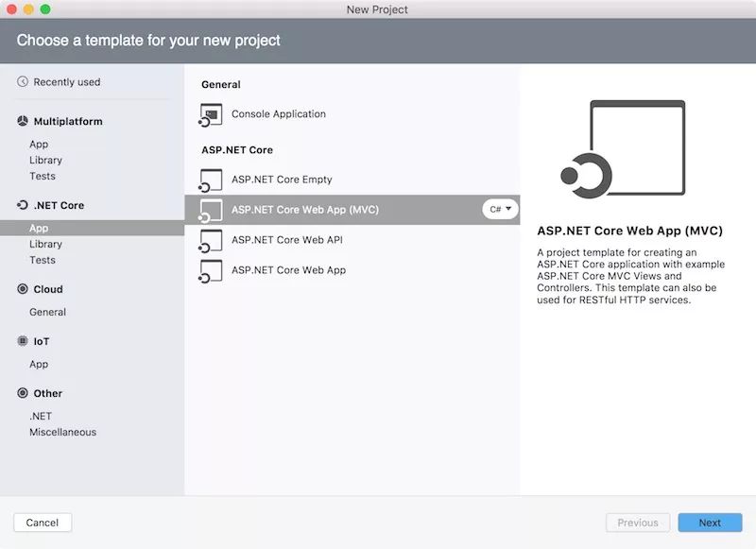Screen dimensions: 756x549
Task: Open the C# language dropdown
Action: pyautogui.click(x=499, y=209)
